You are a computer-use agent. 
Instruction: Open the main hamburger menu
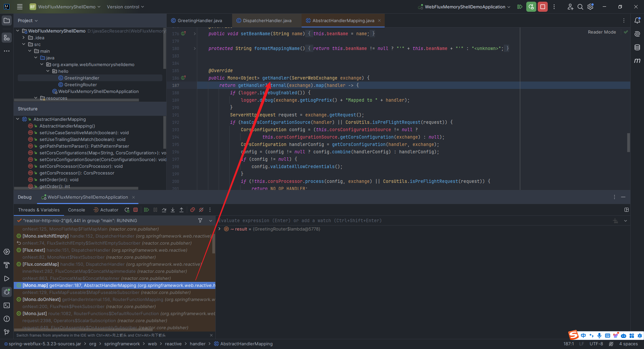(20, 7)
